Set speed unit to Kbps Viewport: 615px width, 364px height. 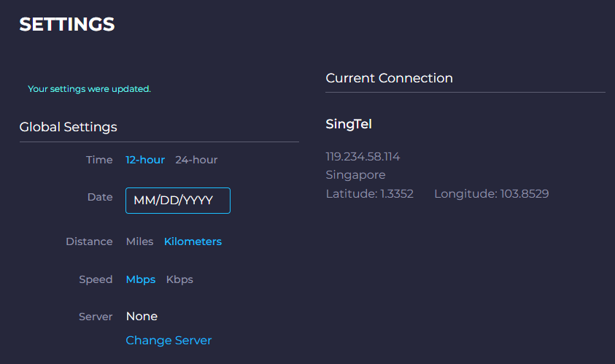(179, 279)
